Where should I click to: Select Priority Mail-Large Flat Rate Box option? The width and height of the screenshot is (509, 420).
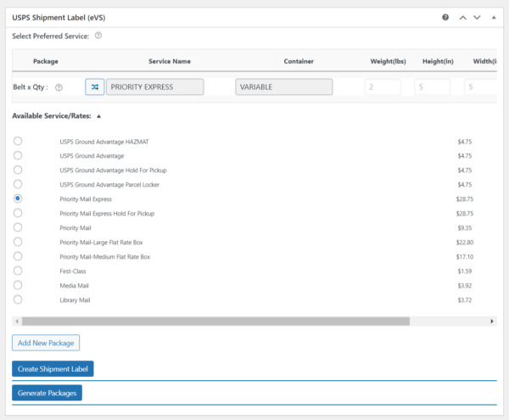18,242
